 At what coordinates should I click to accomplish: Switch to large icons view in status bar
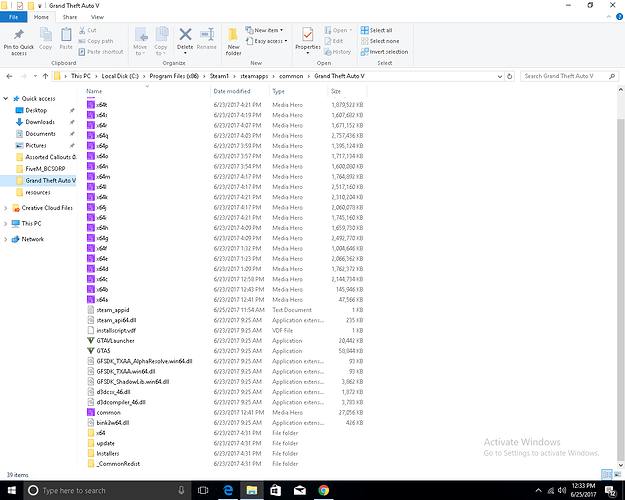pyautogui.click(x=618, y=474)
